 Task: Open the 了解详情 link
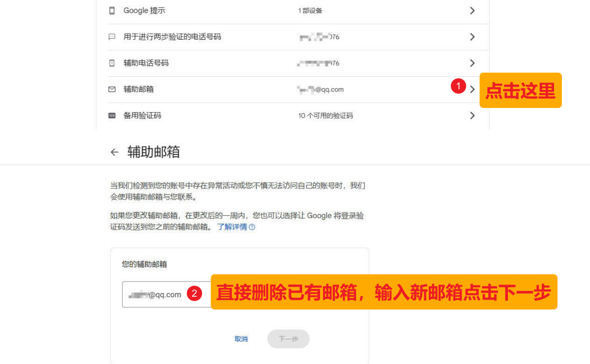(232, 227)
